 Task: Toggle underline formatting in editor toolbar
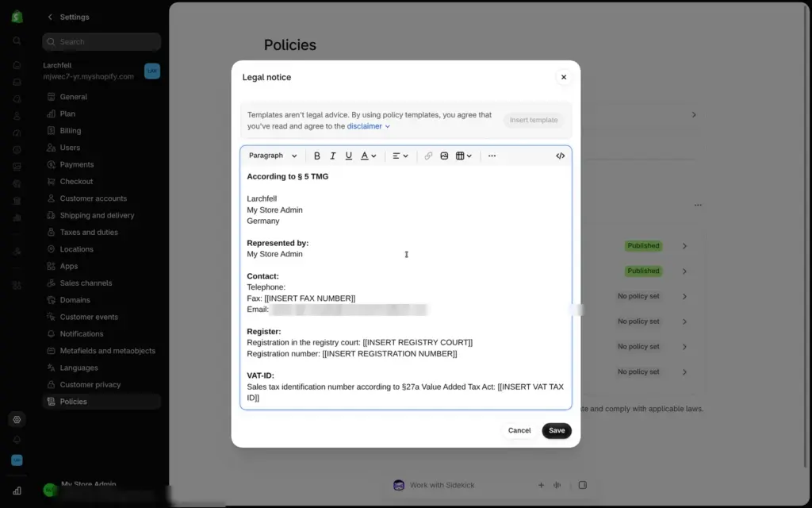[x=349, y=156]
